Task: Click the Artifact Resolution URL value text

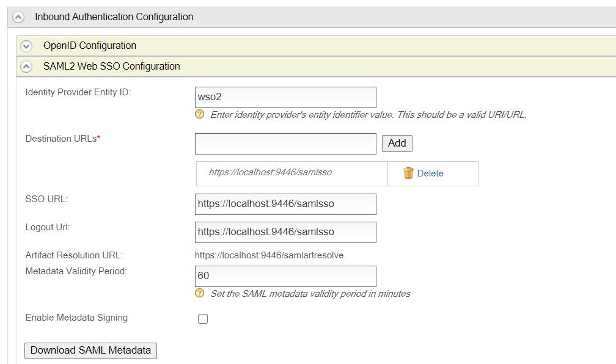Action: 269,255
